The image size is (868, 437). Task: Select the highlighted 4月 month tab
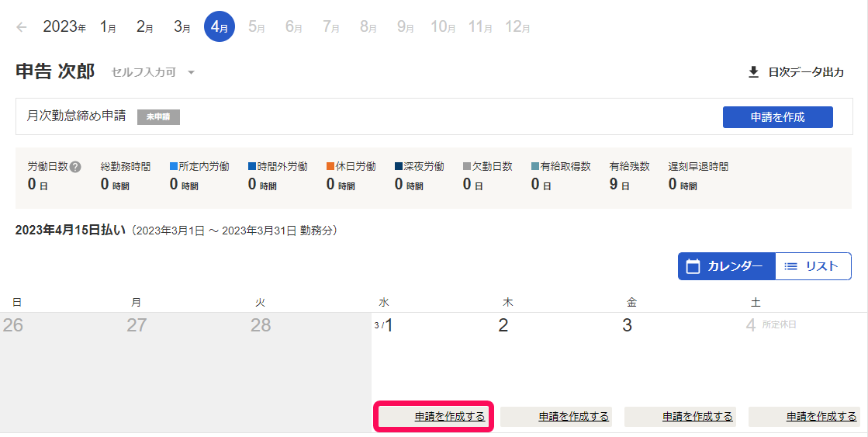tap(220, 27)
